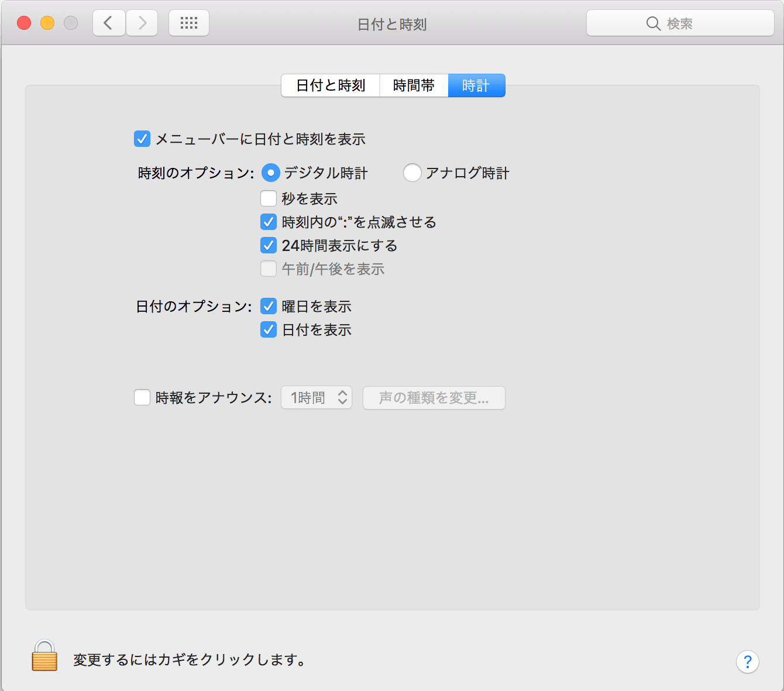The width and height of the screenshot is (784, 691).
Task: Open the Show All preferences grid icon
Action: coord(188,23)
